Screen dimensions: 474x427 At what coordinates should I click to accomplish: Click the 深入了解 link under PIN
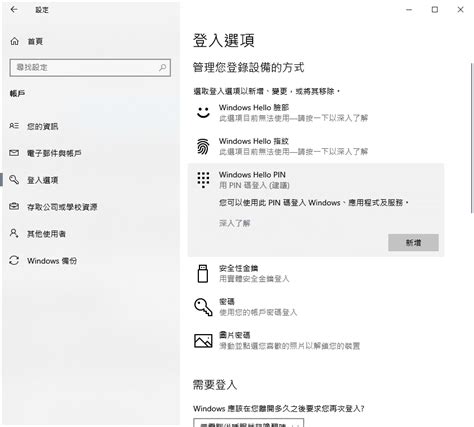tap(234, 223)
